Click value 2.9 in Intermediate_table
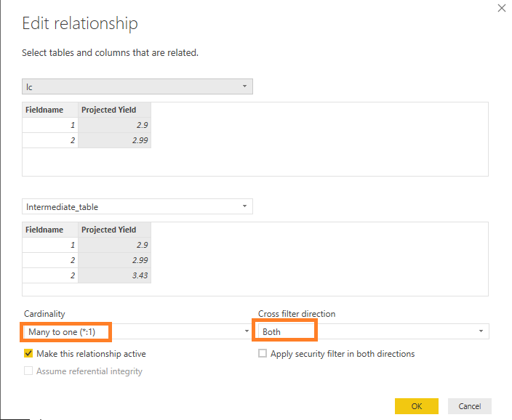The height and width of the screenshot is (420, 512). [x=114, y=245]
